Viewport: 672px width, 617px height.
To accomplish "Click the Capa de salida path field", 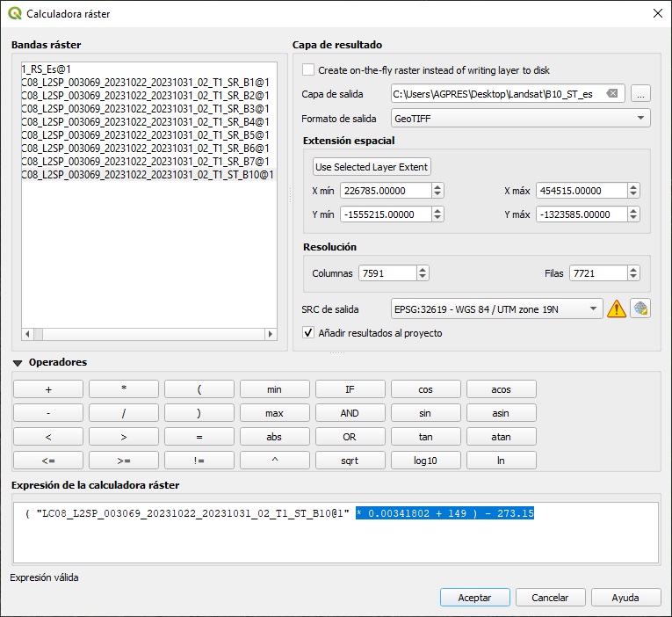I will coord(508,93).
